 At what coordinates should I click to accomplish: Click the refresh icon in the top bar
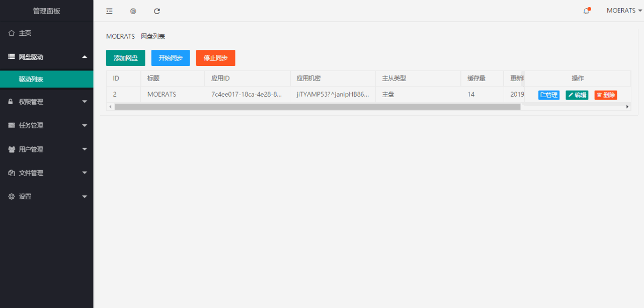pos(157,11)
